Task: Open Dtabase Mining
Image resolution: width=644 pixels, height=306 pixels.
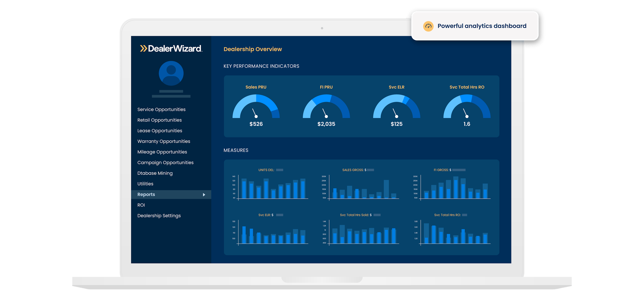Action: [155, 173]
